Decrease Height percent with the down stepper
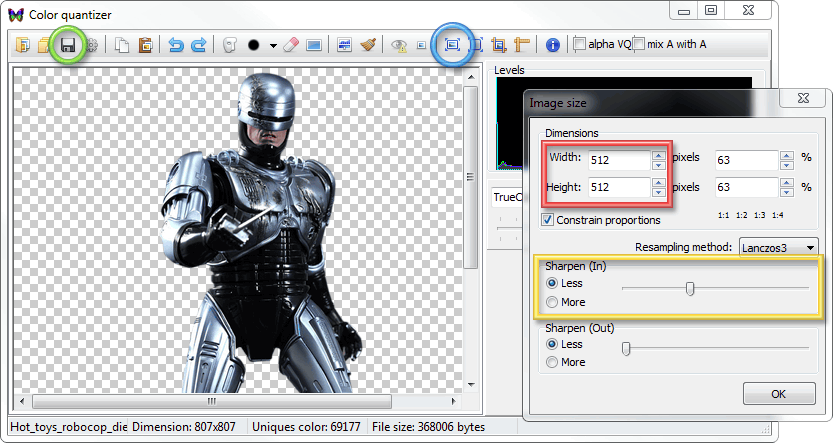The width and height of the screenshot is (833, 443). pos(787,192)
